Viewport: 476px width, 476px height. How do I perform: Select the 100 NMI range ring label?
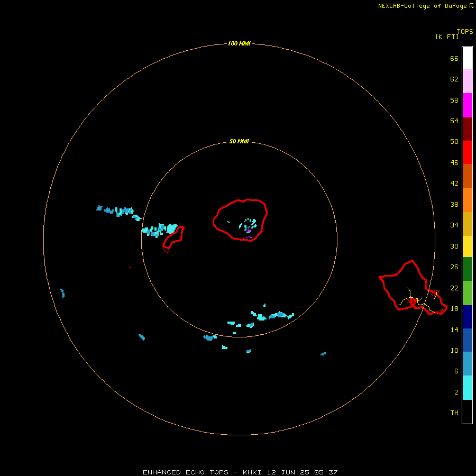(x=239, y=43)
